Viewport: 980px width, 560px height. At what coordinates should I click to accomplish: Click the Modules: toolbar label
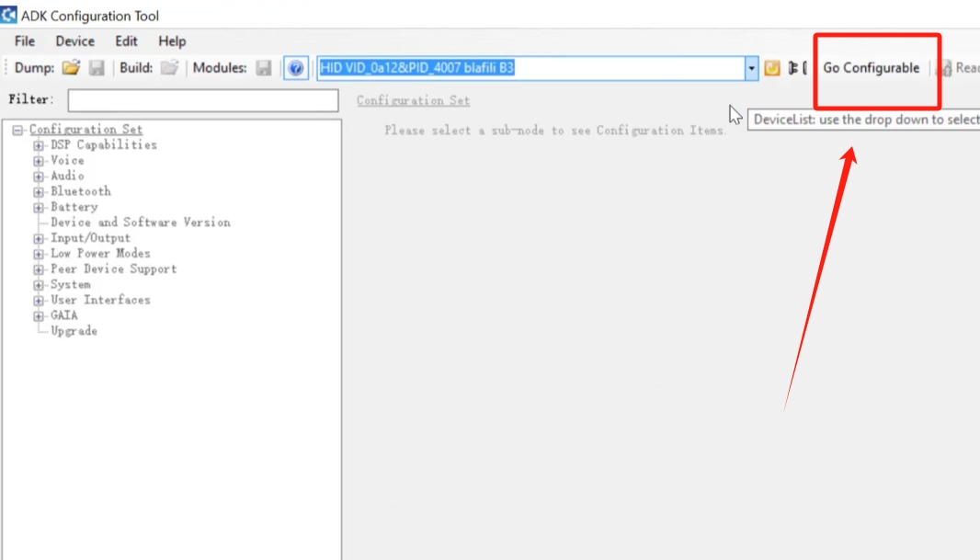[220, 67]
